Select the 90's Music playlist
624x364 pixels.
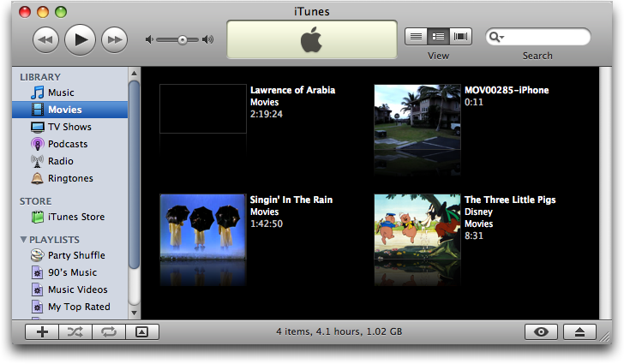pyautogui.click(x=70, y=272)
